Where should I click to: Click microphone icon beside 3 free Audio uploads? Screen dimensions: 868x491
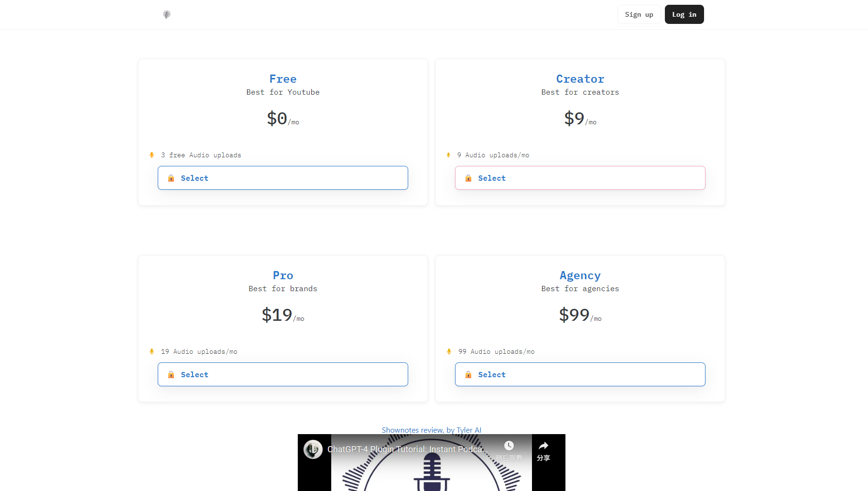tap(152, 155)
